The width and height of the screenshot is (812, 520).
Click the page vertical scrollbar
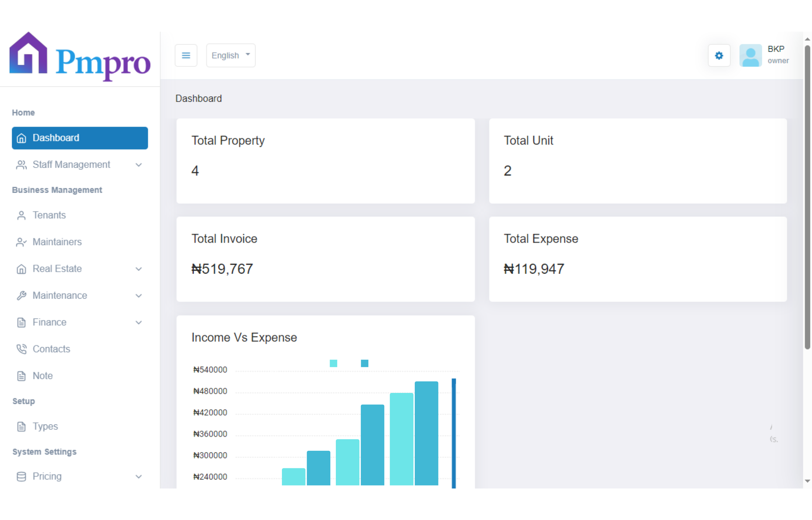(807, 196)
